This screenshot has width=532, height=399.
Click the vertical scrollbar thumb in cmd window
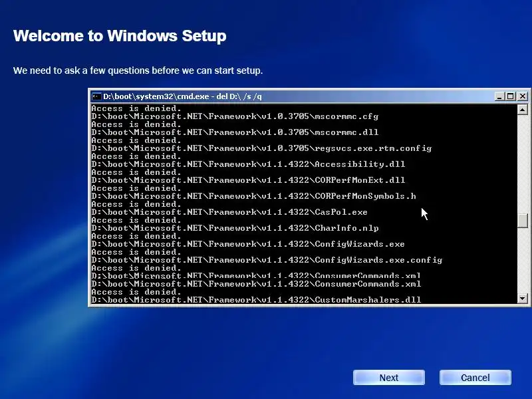click(x=523, y=221)
